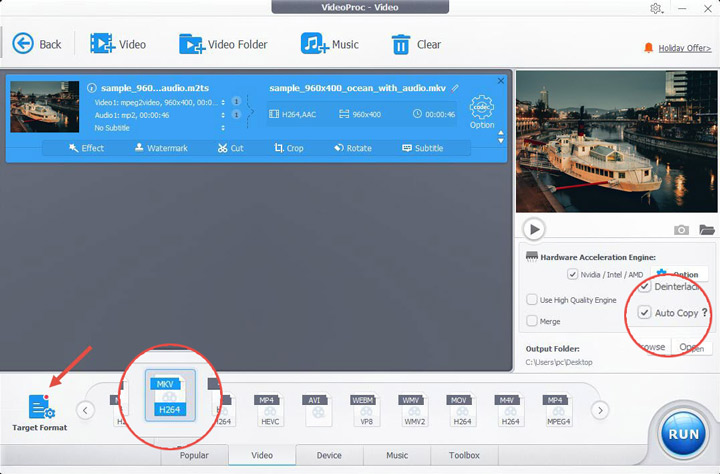
Task: Rename output file with pencil icon
Action: pyautogui.click(x=455, y=88)
